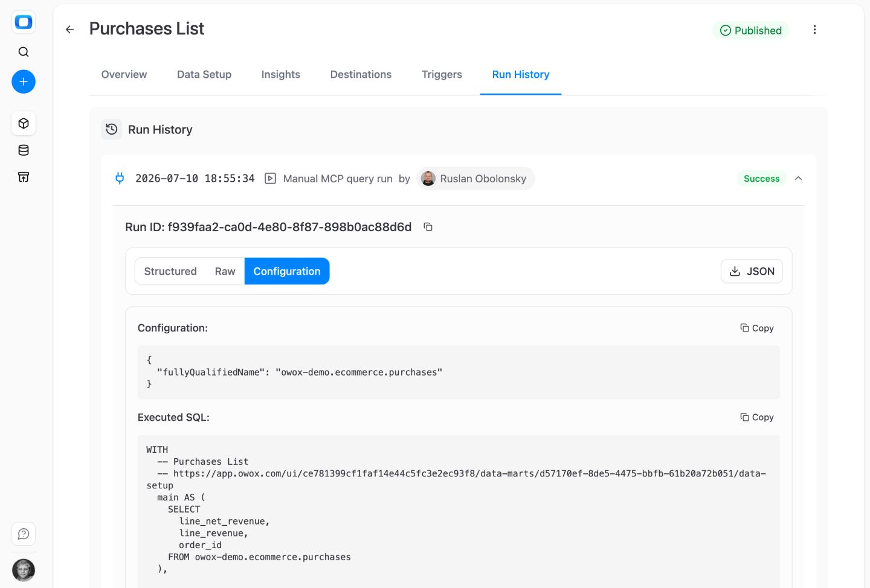This screenshot has height=588, width=870.
Task: Click the Run ID text
Action: pos(268,227)
